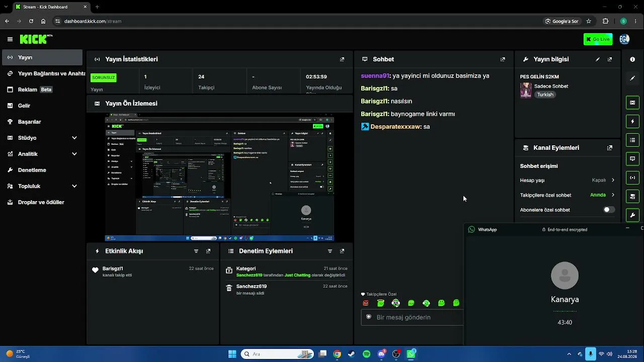Screen dimensions: 644x362
Task: Click username Desparatexxxaw in chat
Action: [395, 127]
